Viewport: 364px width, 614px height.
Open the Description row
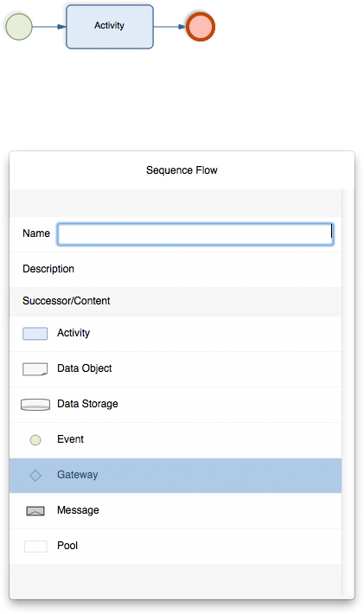tap(176, 270)
